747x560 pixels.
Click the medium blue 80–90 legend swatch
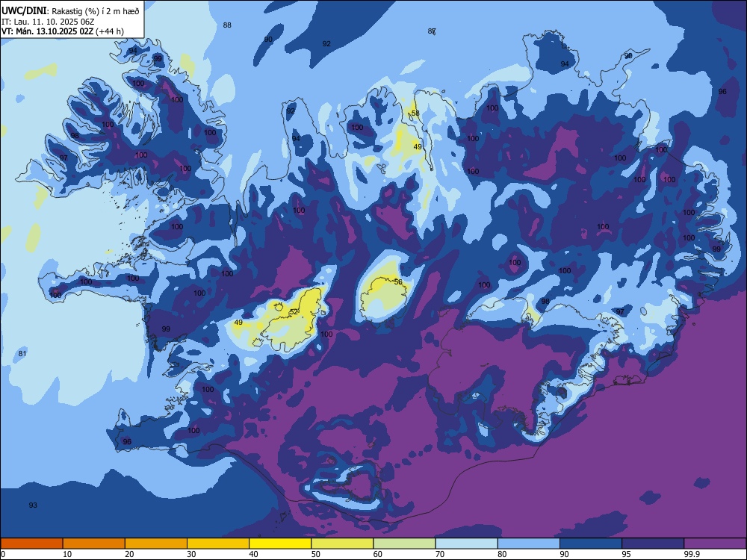(529, 544)
